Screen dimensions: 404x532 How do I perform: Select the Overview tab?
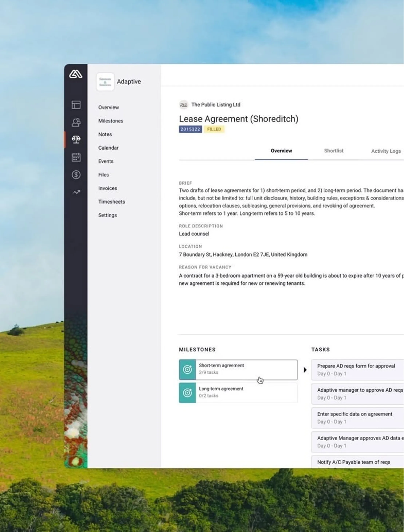[x=281, y=151]
